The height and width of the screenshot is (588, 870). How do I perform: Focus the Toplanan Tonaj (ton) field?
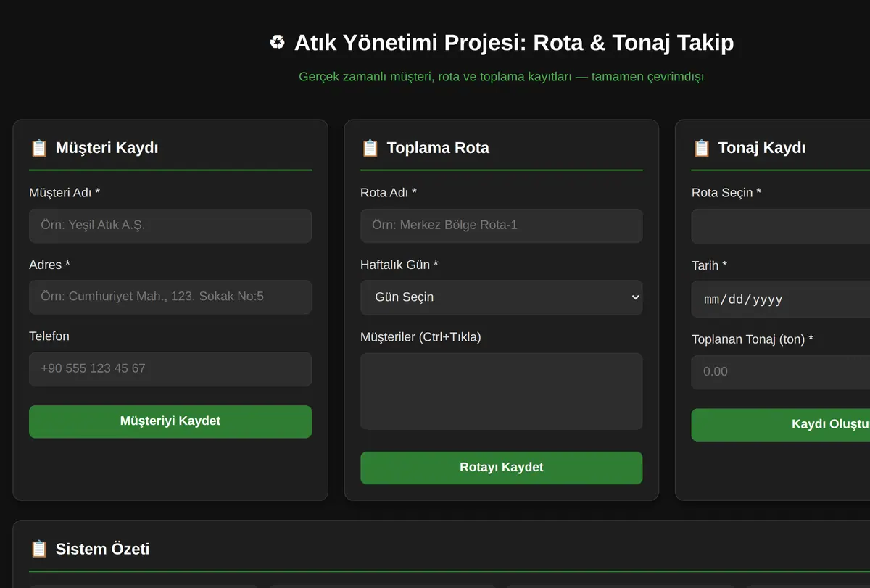pos(781,372)
